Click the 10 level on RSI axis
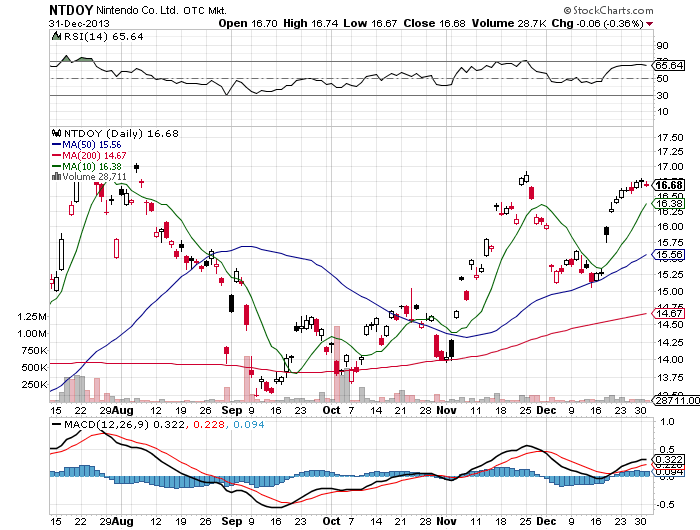 pyautogui.click(x=662, y=112)
